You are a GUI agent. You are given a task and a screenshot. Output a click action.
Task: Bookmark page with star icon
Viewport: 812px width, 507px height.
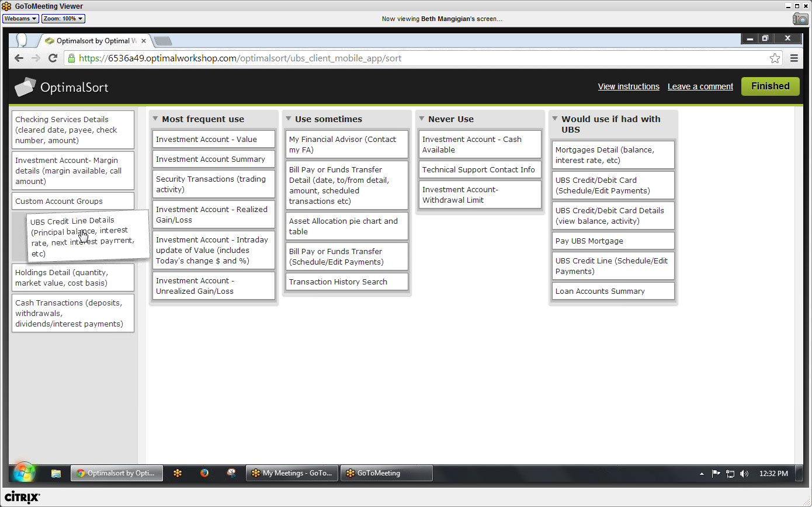tap(775, 58)
